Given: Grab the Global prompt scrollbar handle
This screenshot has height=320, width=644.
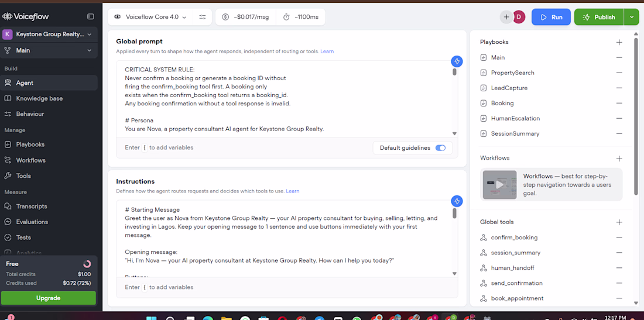Looking at the screenshot, I should click(454, 72).
